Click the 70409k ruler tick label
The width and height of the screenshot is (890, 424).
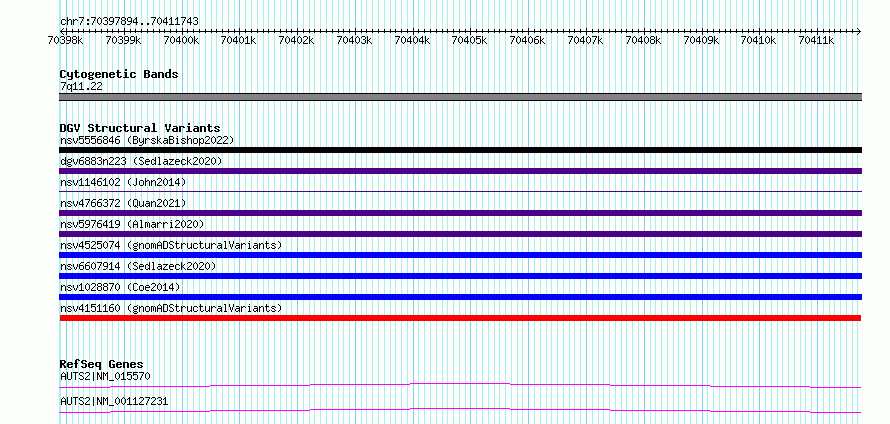(x=702, y=40)
